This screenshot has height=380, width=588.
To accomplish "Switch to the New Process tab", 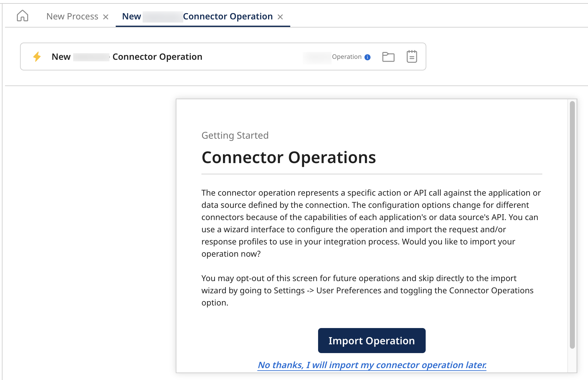I will click(73, 16).
